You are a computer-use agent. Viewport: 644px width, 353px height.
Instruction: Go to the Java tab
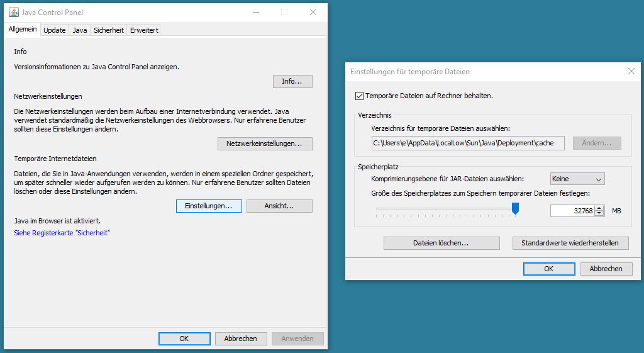(x=80, y=30)
